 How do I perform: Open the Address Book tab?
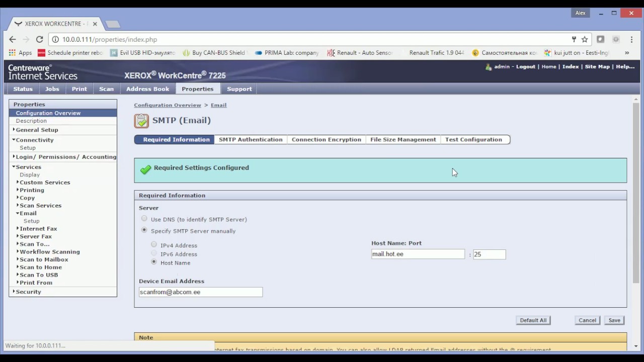pyautogui.click(x=147, y=89)
